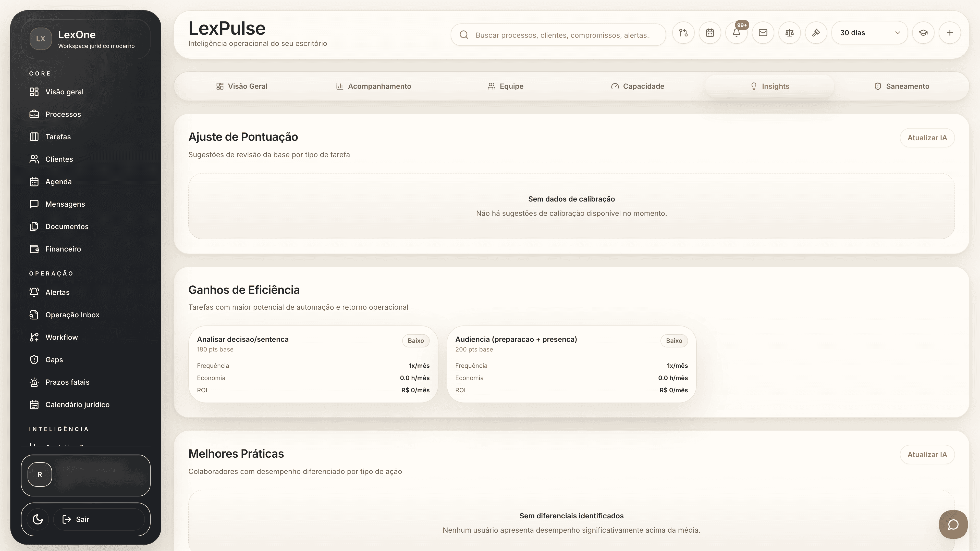Open the mail envelope icon
Screen dimensions: 980x551
763,33
